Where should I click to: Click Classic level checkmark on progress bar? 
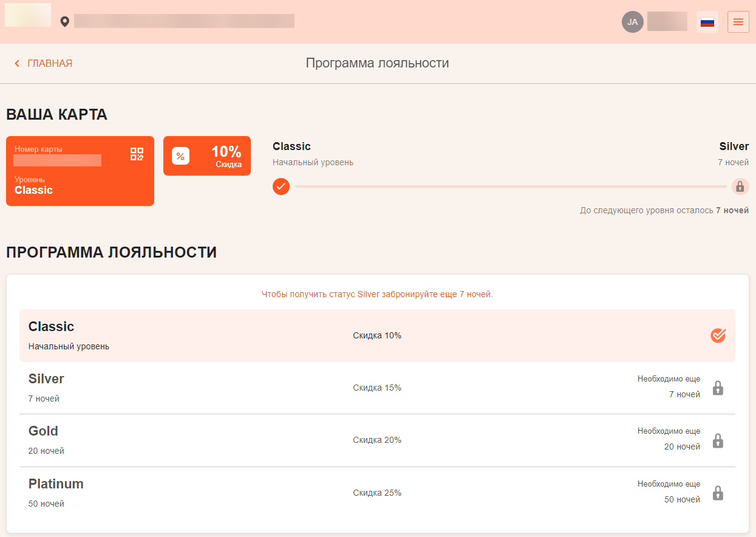click(281, 186)
